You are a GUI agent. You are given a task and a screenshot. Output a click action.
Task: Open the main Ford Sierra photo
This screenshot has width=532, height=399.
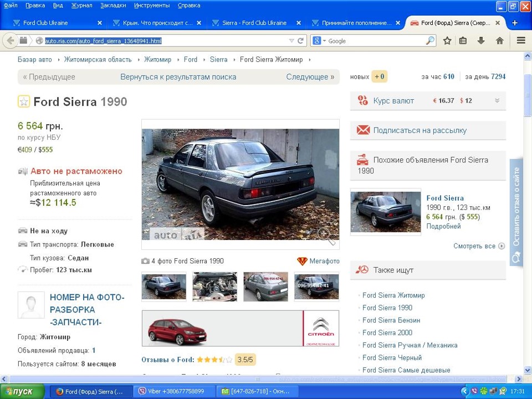pos(240,184)
